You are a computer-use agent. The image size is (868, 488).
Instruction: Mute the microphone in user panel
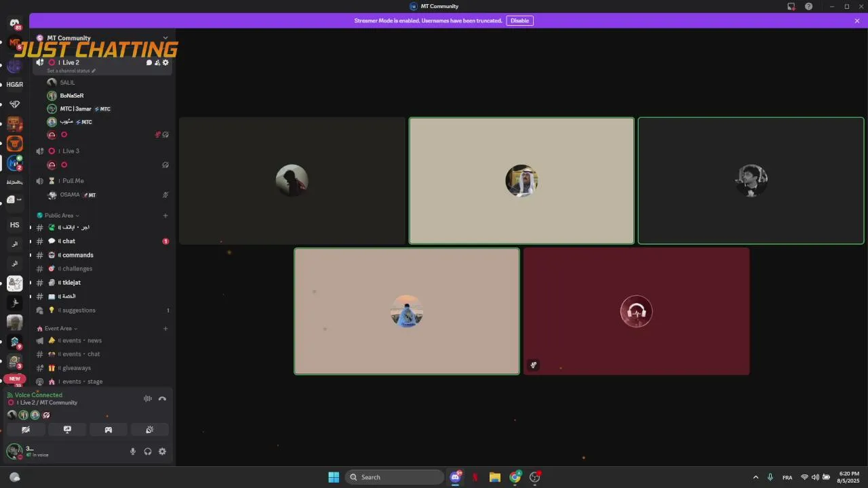[133, 451]
